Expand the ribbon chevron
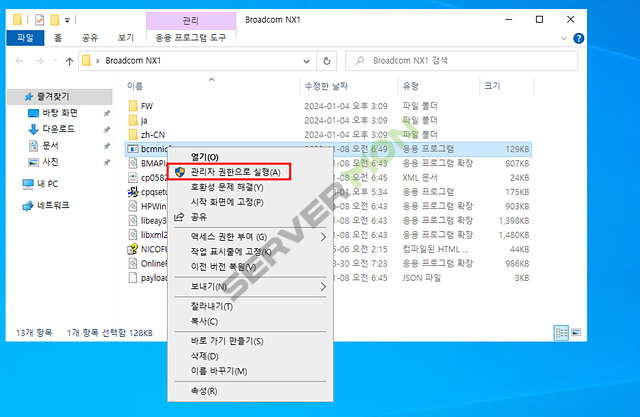 [564, 38]
